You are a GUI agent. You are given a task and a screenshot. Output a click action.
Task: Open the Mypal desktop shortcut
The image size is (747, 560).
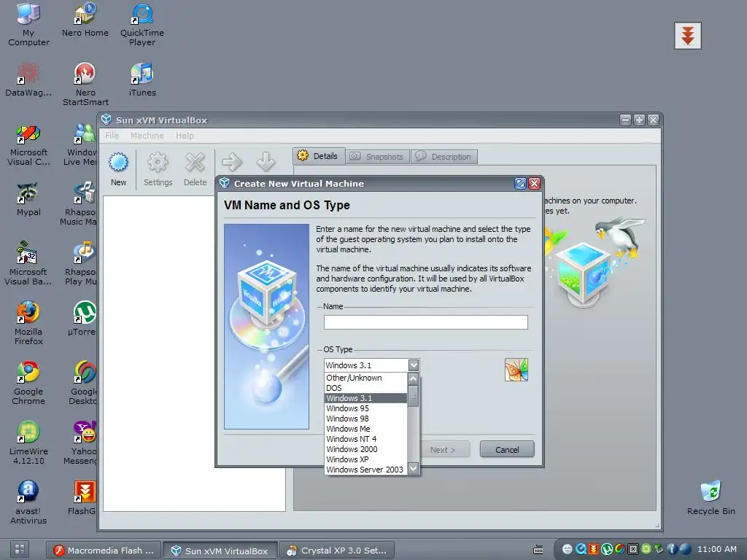click(28, 200)
